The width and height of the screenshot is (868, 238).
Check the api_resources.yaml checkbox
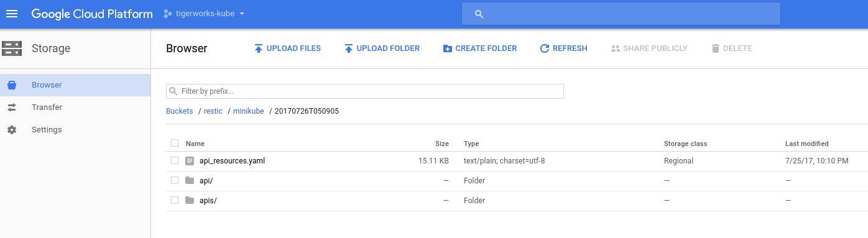pyautogui.click(x=175, y=160)
